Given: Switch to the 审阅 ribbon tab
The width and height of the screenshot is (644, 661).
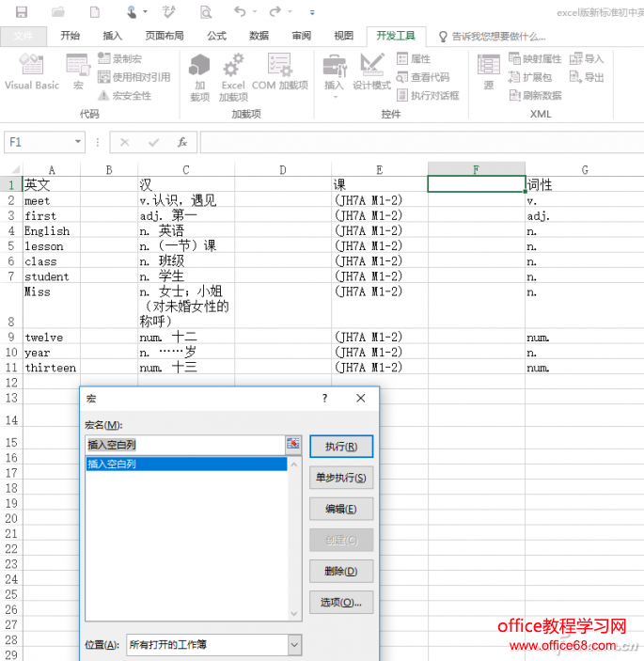Looking at the screenshot, I should pyautogui.click(x=302, y=36).
